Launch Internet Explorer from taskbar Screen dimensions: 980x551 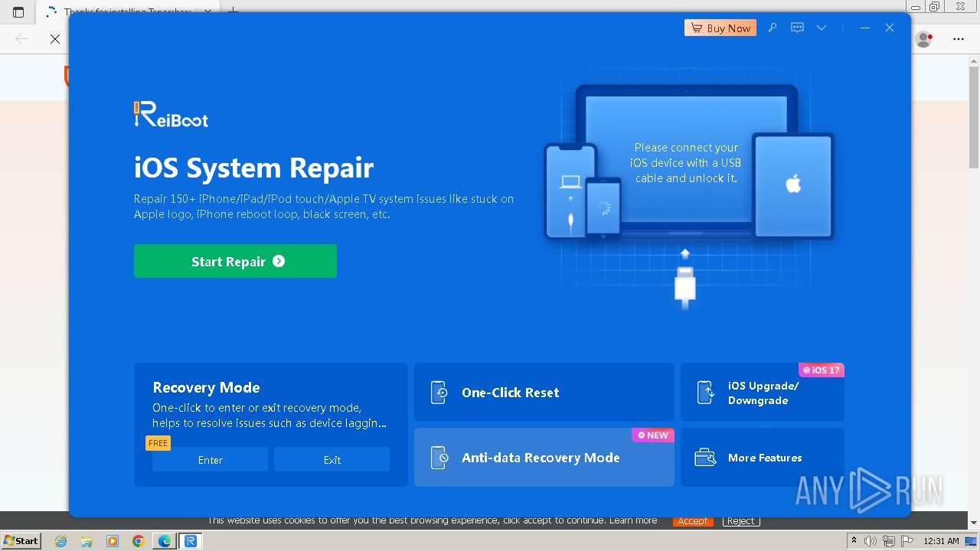click(x=60, y=541)
